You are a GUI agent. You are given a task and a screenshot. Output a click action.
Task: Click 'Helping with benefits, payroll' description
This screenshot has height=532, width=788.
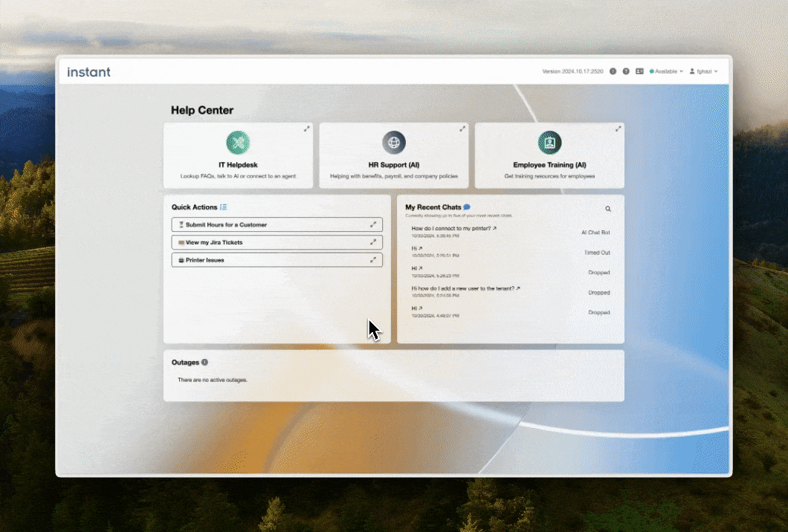click(394, 176)
